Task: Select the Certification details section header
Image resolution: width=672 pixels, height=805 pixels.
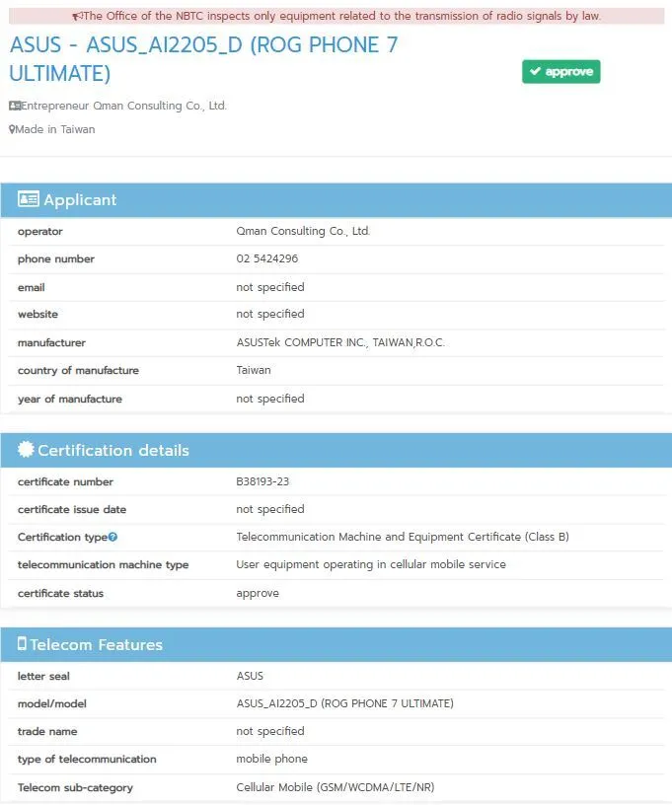Action: 336,450
